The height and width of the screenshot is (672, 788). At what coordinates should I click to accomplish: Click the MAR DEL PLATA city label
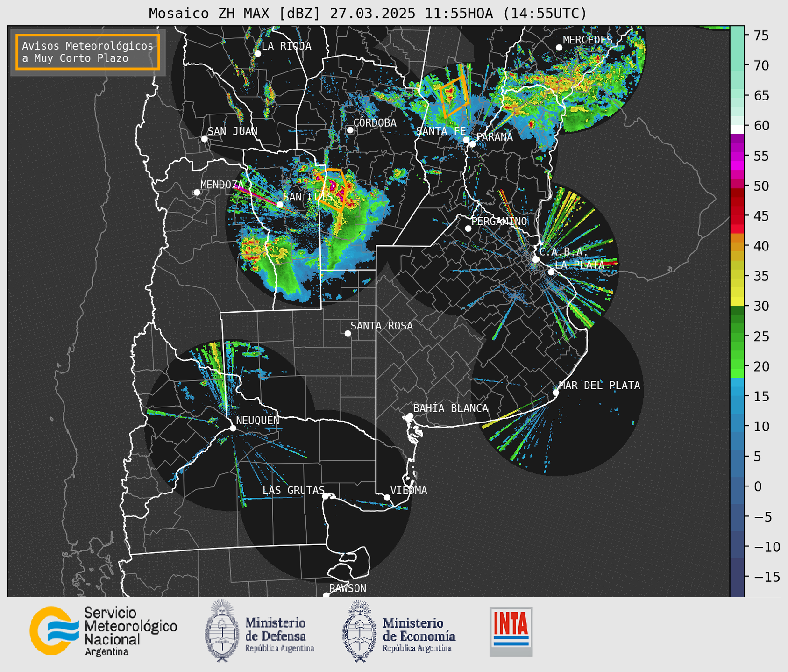point(599,386)
